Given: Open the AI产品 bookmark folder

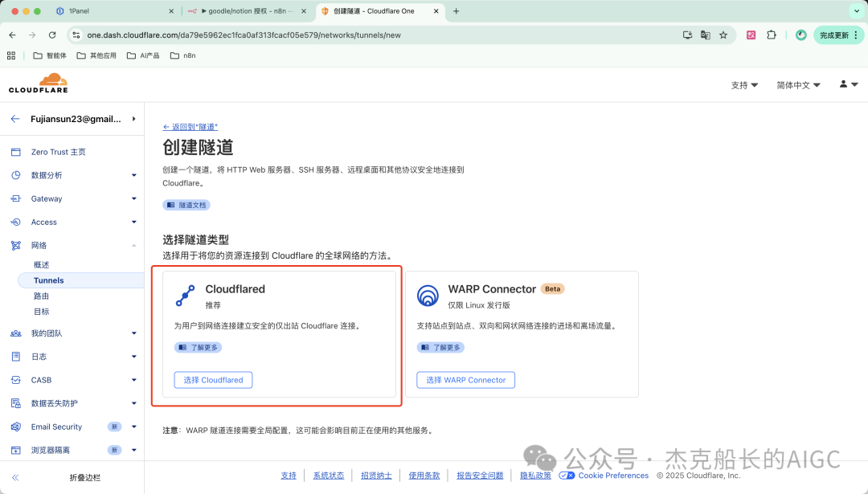Looking at the screenshot, I should 143,55.
